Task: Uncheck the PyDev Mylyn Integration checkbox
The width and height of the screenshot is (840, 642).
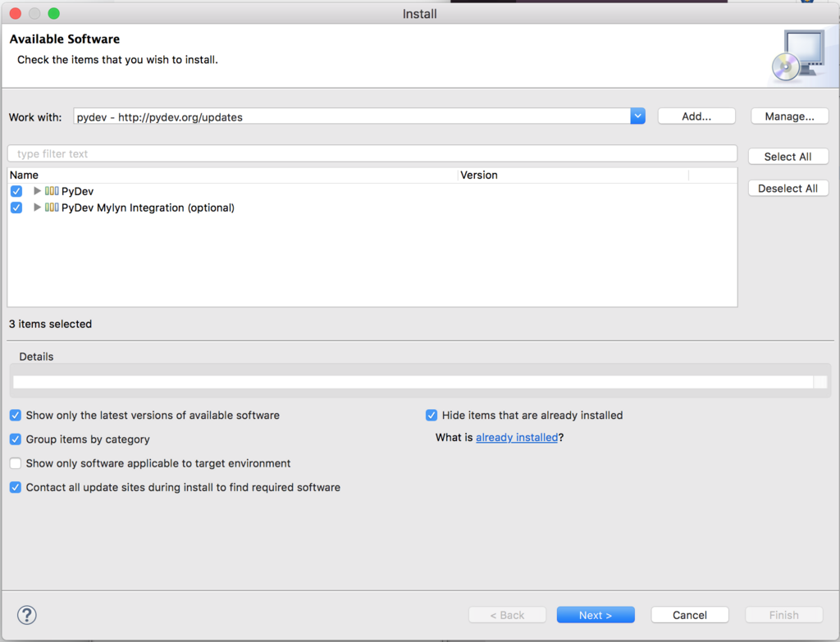Action: tap(16, 207)
